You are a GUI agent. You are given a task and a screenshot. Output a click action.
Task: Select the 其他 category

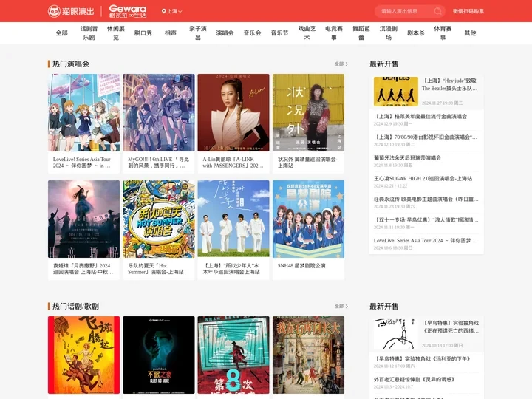pos(470,33)
